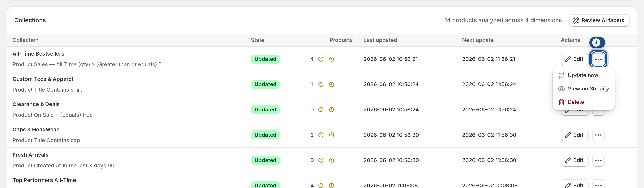Click '14 products analyzed across 4 dimensions'
This screenshot has height=188, width=644.
point(503,20)
